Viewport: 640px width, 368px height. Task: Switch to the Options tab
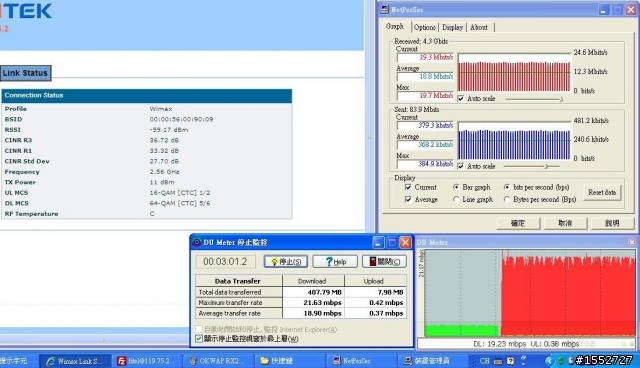pyautogui.click(x=424, y=27)
